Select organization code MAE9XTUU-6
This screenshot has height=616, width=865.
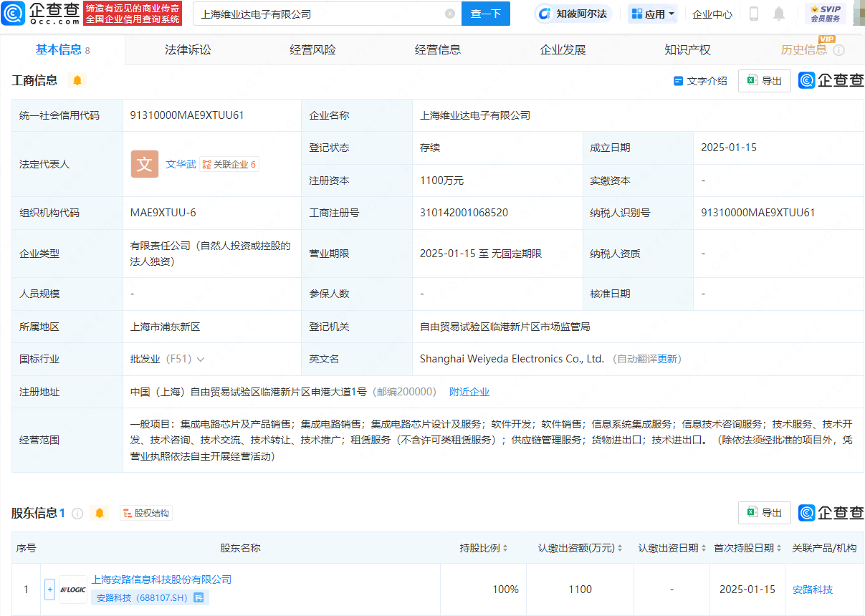(163, 213)
